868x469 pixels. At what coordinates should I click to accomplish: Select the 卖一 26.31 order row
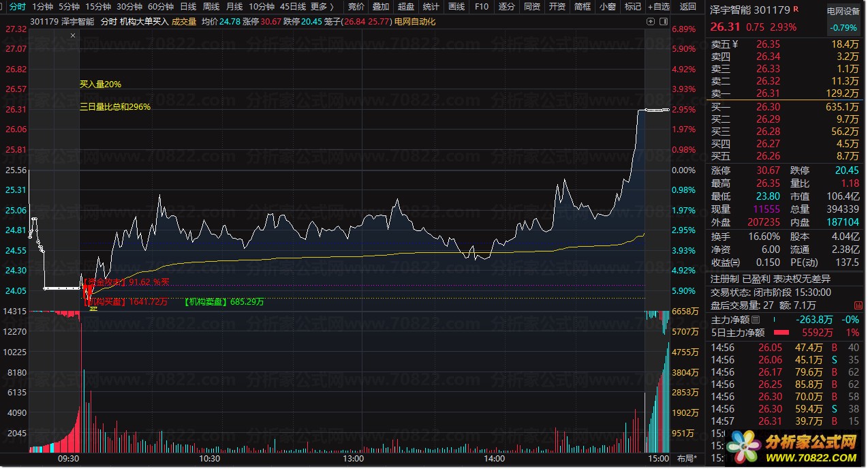point(785,93)
